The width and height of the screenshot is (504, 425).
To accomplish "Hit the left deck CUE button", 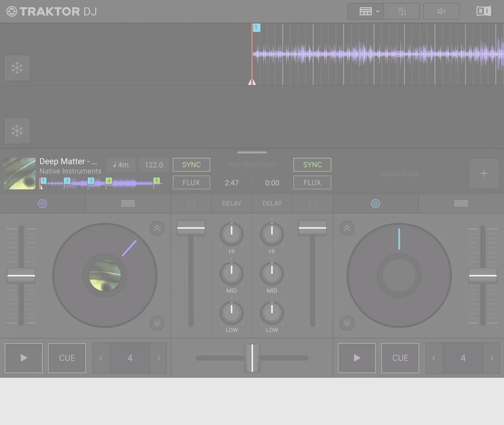I will pyautogui.click(x=67, y=358).
